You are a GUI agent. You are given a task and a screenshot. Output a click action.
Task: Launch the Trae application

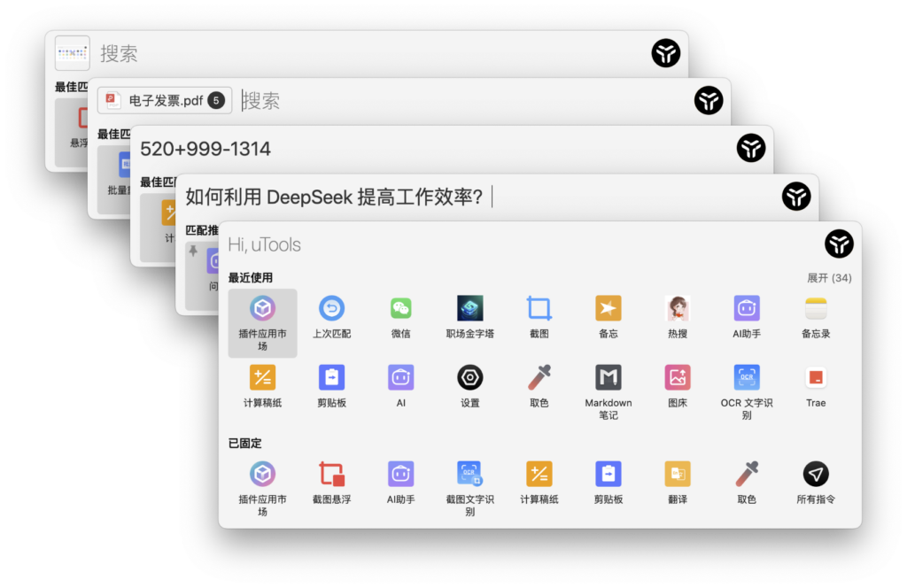(x=815, y=378)
